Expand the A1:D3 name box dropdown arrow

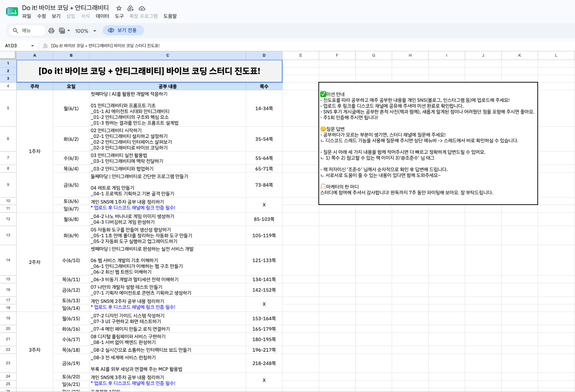pyautogui.click(x=32, y=46)
